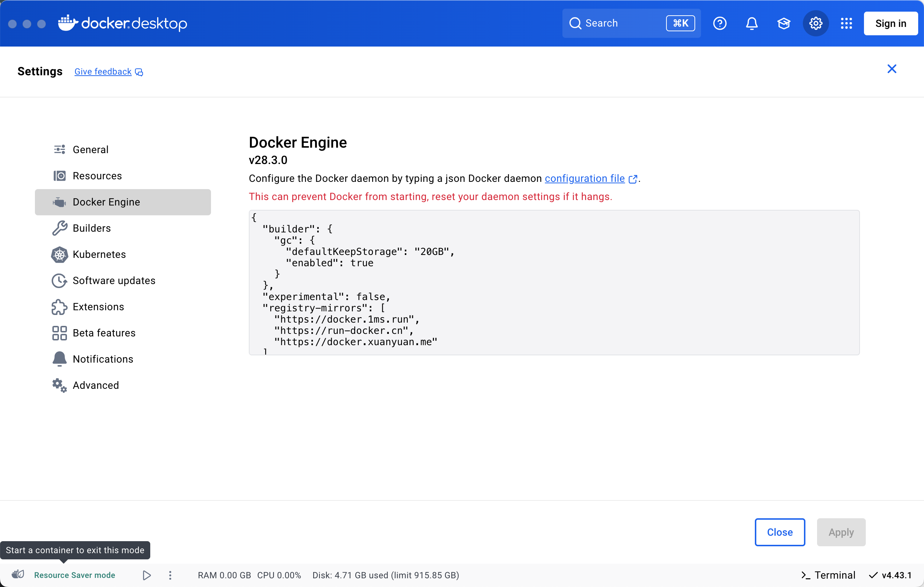
Task: Open the Resources settings section
Action: click(x=123, y=176)
